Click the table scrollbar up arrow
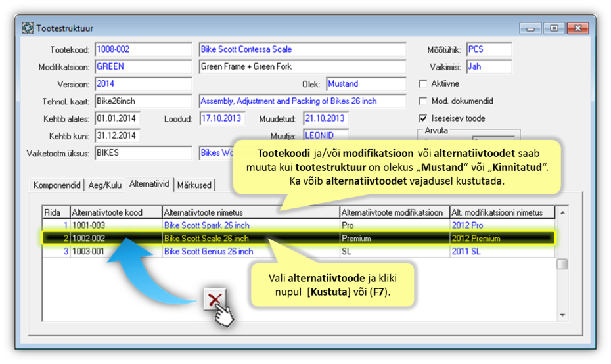Image resolution: width=611 pixels, height=364 pixels. [x=562, y=212]
